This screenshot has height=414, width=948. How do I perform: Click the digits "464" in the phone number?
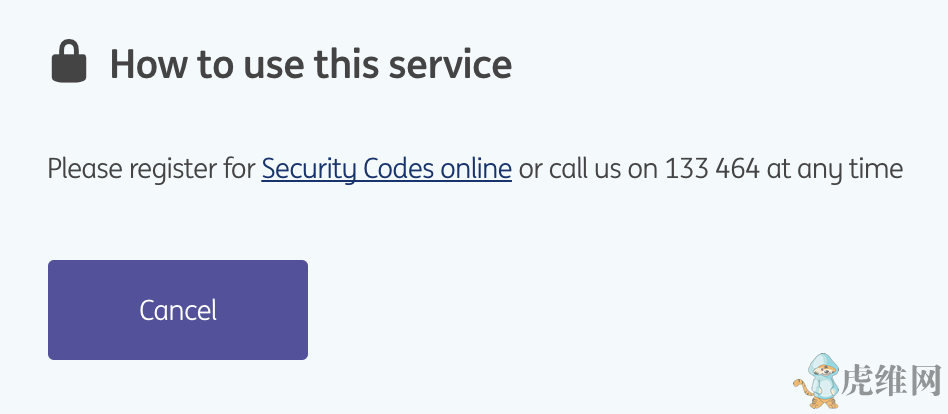coord(738,169)
